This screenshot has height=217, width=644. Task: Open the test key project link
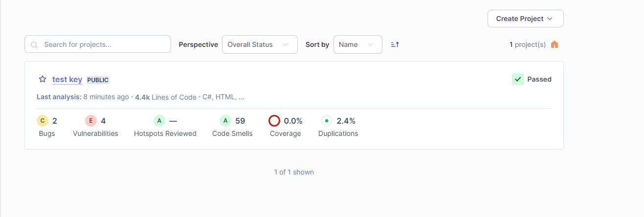coord(67,80)
